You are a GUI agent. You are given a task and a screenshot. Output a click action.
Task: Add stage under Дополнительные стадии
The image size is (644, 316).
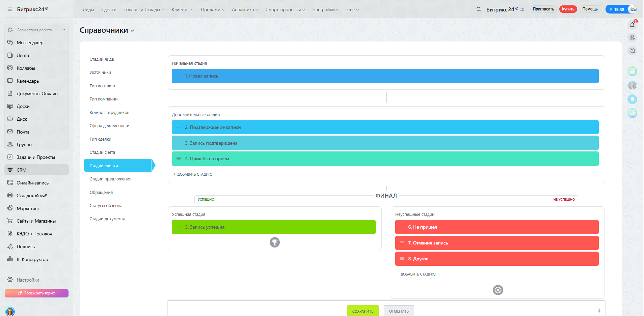point(193,174)
